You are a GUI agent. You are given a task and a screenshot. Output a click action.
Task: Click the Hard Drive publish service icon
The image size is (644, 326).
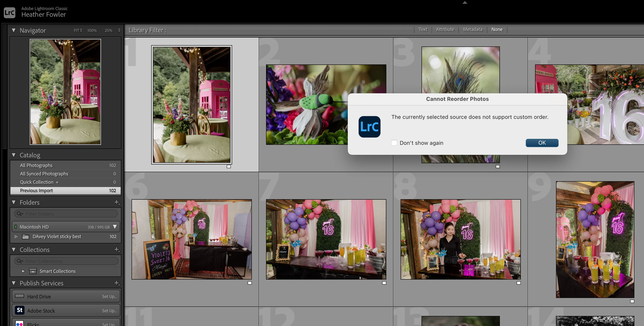[19, 296]
